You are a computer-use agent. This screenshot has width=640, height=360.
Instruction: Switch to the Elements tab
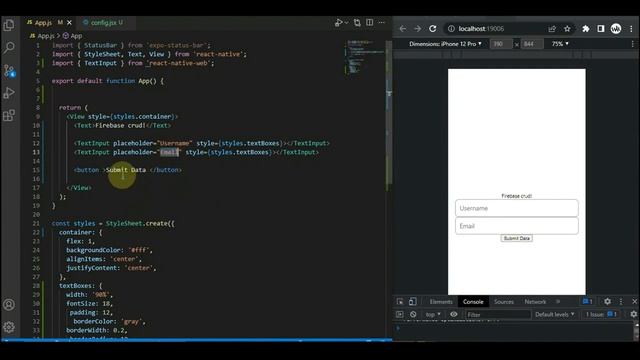[x=441, y=302]
